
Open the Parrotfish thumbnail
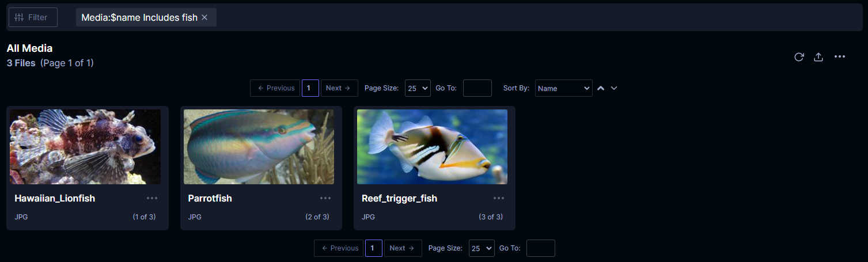click(x=259, y=147)
